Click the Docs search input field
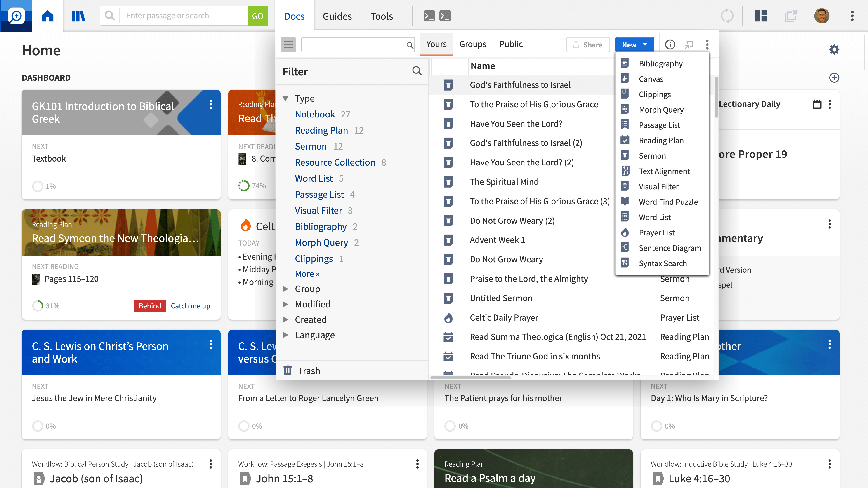Screen dimensions: 868x488 point(358,45)
